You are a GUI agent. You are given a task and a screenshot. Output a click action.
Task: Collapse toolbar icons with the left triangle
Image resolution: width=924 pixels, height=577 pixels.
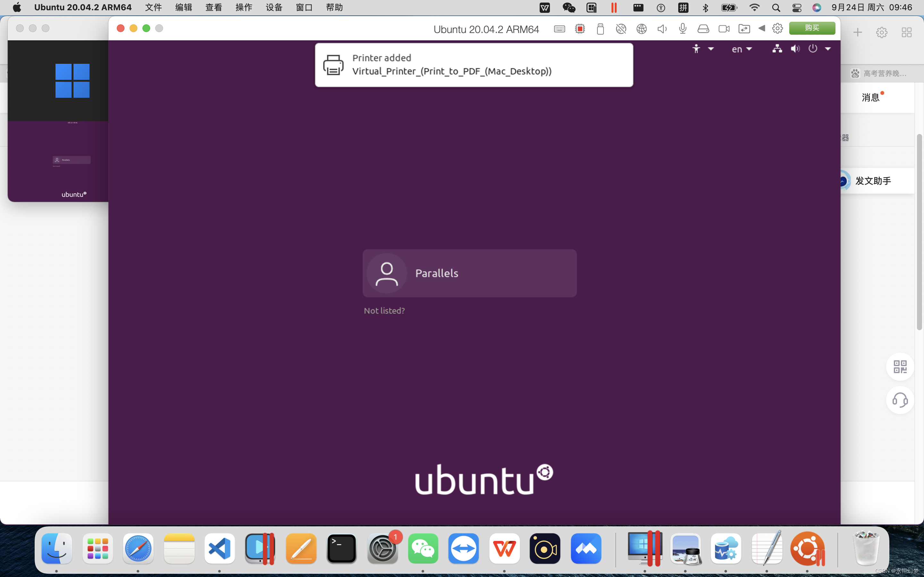tap(761, 28)
